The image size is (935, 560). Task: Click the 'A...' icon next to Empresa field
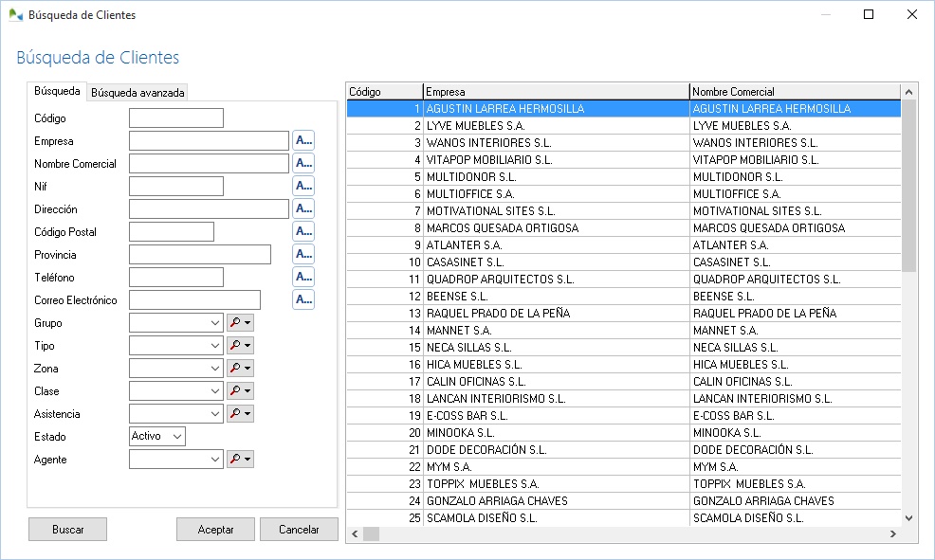302,140
